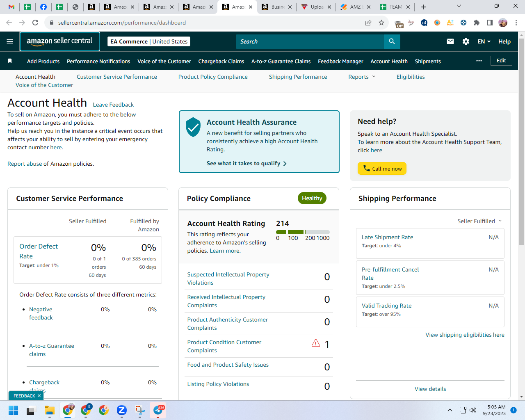Image resolution: width=525 pixels, height=420 pixels.
Task: Reload the page with the refresh icon
Action: tap(35, 23)
